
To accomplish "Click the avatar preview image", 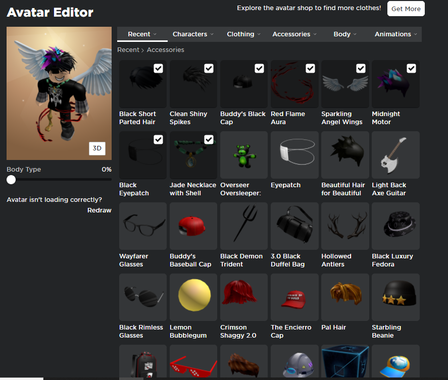I will (x=59, y=93).
